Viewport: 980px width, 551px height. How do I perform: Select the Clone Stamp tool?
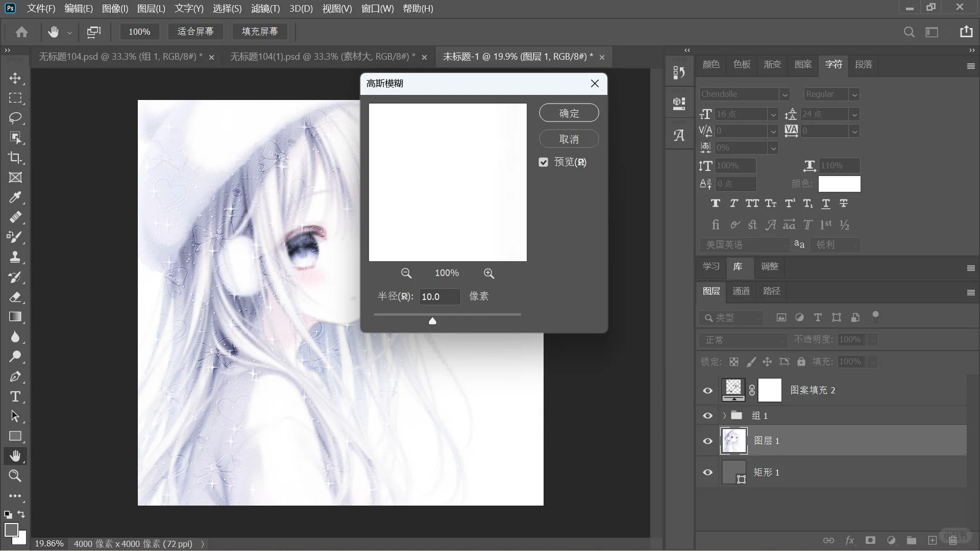[15, 257]
